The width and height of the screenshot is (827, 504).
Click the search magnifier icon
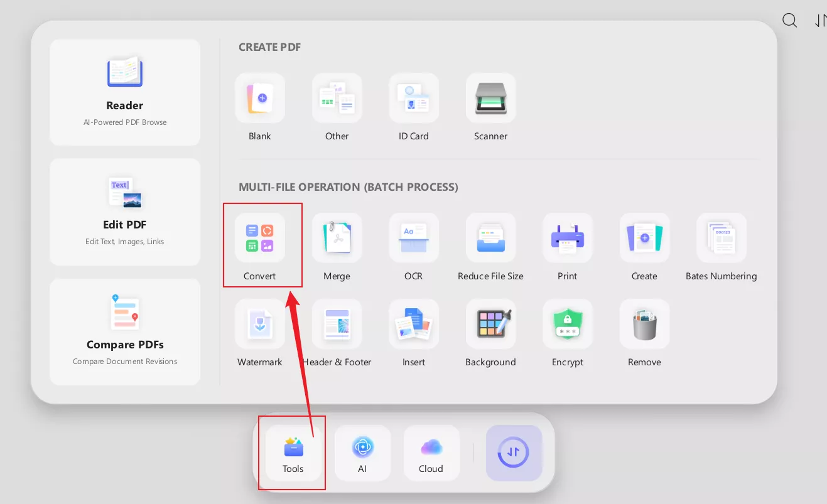(x=789, y=21)
